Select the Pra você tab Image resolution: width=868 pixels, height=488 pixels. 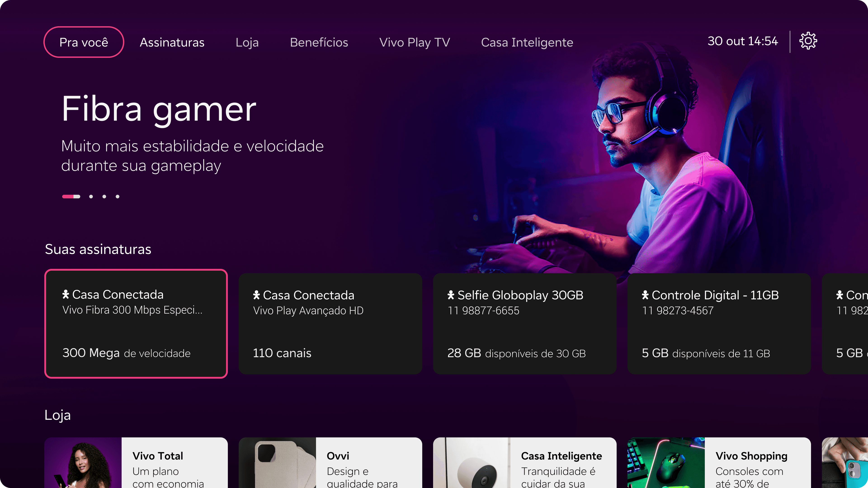84,42
